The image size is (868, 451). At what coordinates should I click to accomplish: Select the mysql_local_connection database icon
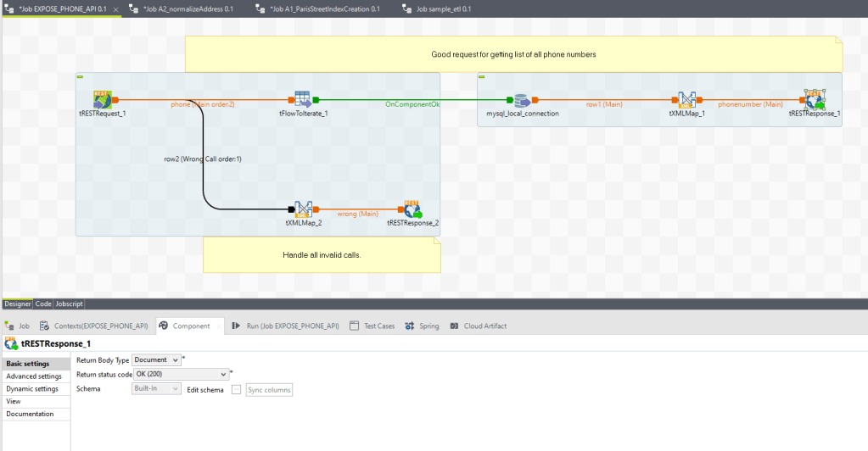pos(522,100)
